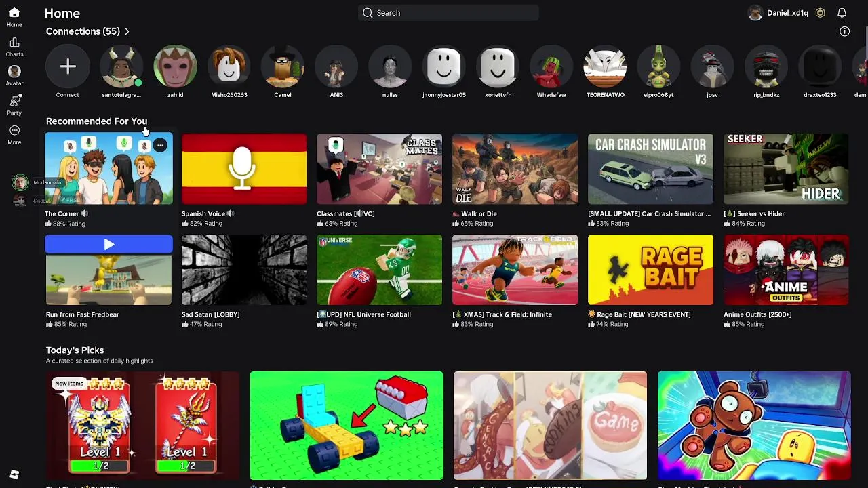This screenshot has width=868, height=488.
Task: Open ANI3's profile avatar
Action: click(x=336, y=66)
